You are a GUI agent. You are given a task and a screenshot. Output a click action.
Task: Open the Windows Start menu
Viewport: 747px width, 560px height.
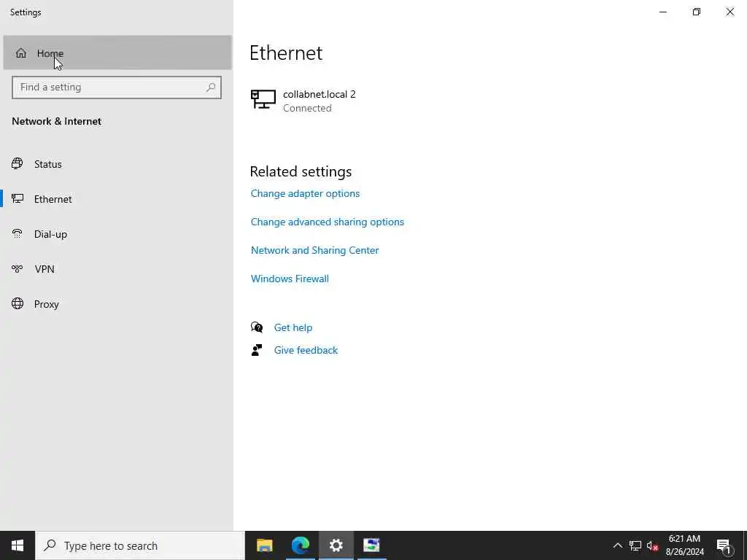(18, 545)
